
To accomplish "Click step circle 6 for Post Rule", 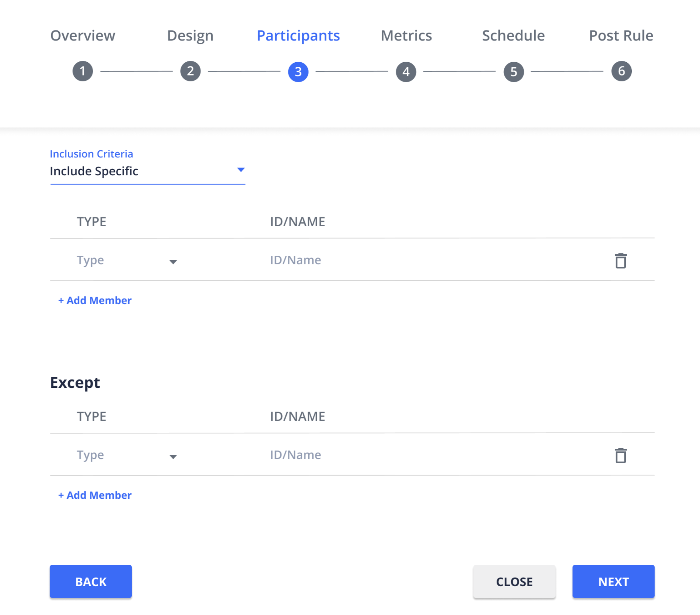I will pyautogui.click(x=621, y=71).
